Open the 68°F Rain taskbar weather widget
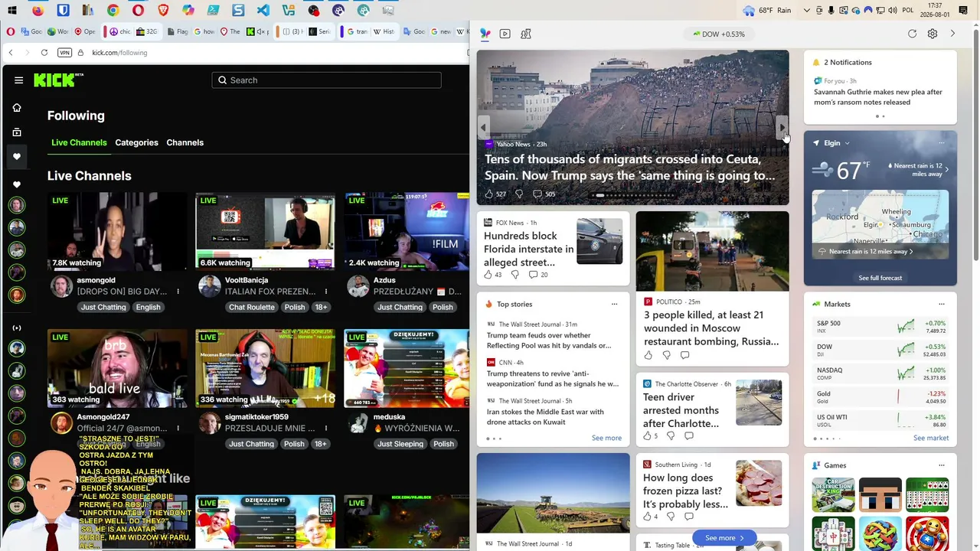Screen dimensions: 980x551 (x=767, y=11)
